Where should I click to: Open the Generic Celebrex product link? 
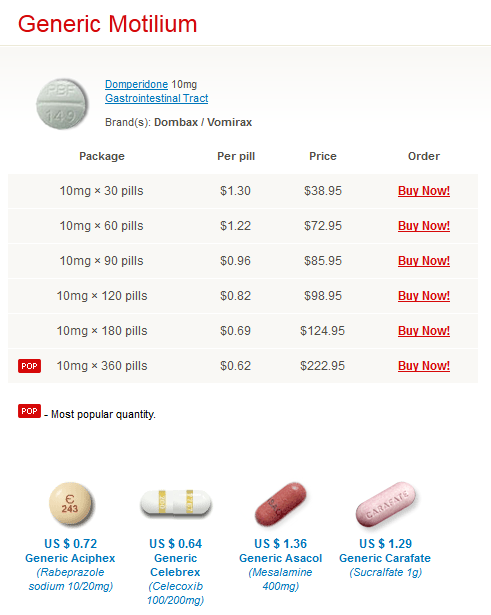click(175, 565)
